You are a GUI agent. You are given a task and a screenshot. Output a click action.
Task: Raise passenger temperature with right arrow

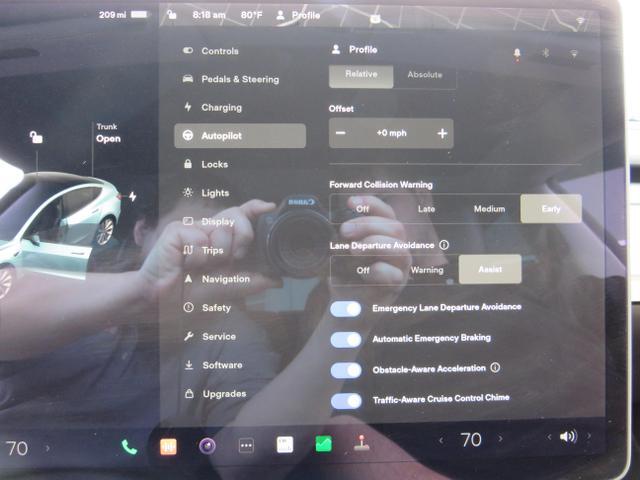[500, 439]
